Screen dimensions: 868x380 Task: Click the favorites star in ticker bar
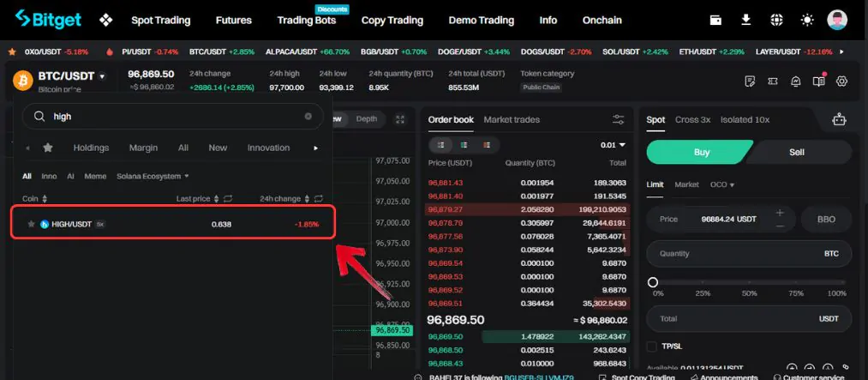12,51
